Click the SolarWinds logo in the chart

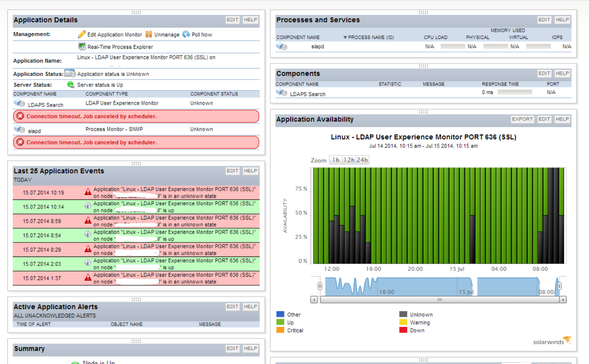tap(552, 341)
